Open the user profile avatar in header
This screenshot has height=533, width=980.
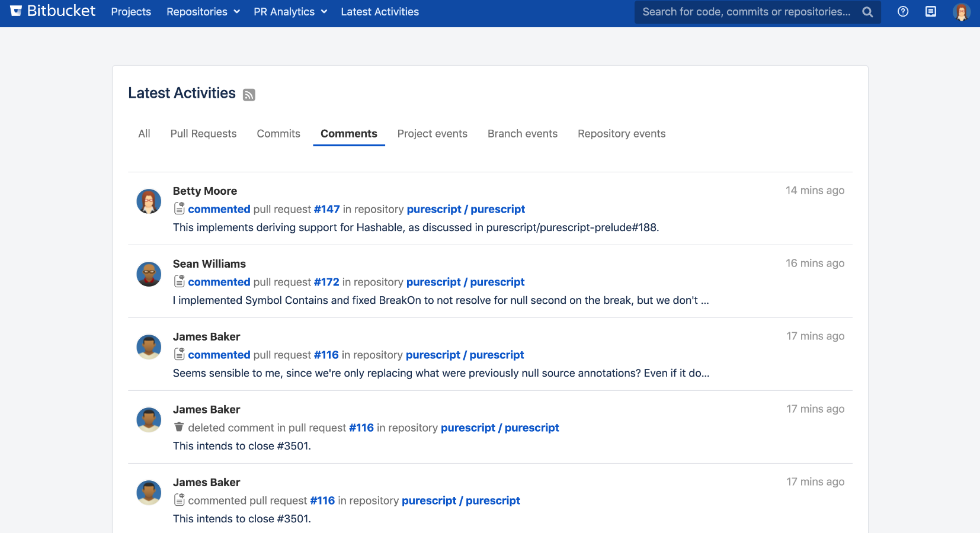(961, 12)
